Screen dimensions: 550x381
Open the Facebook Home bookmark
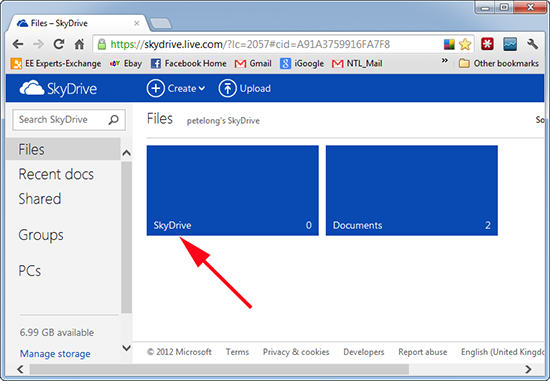pos(188,64)
